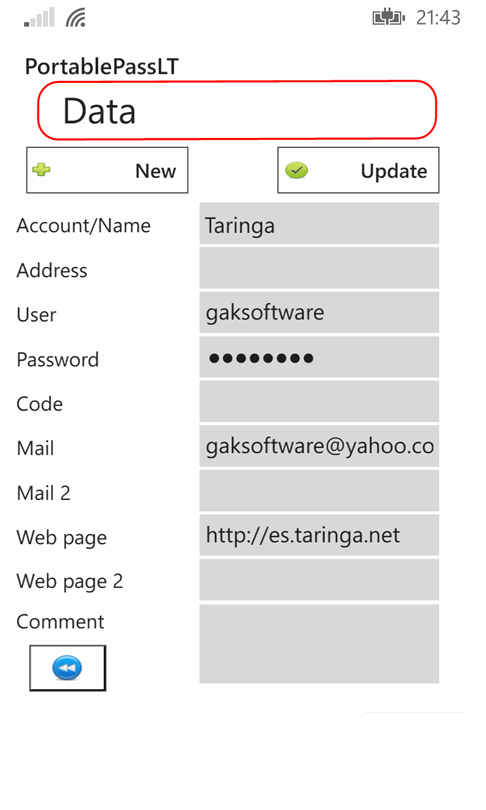The height and width of the screenshot is (810, 486).
Task: Click the New button text
Action: coord(155,171)
